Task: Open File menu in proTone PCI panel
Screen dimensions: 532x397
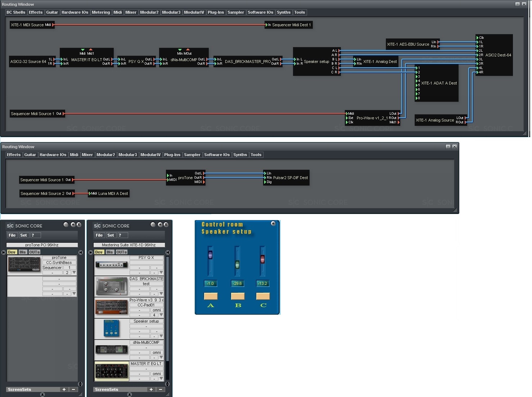Action: (12, 235)
